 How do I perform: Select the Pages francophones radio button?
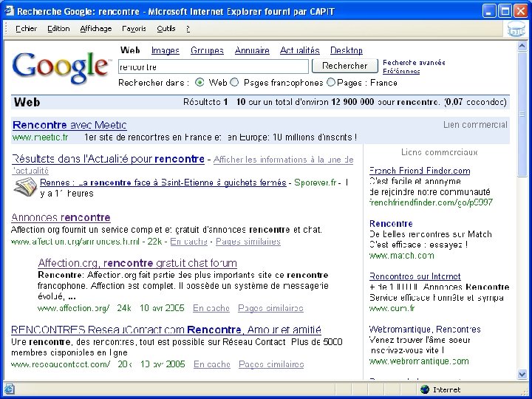pyautogui.click(x=234, y=83)
